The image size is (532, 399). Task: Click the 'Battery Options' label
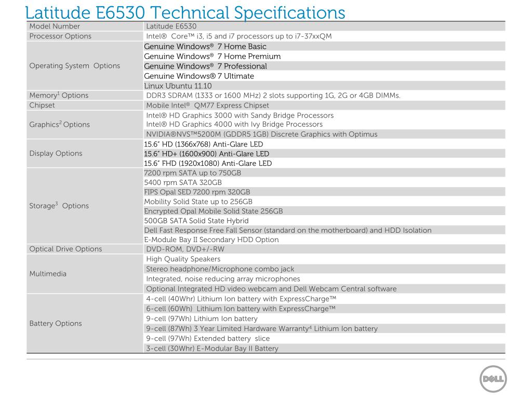coord(56,323)
